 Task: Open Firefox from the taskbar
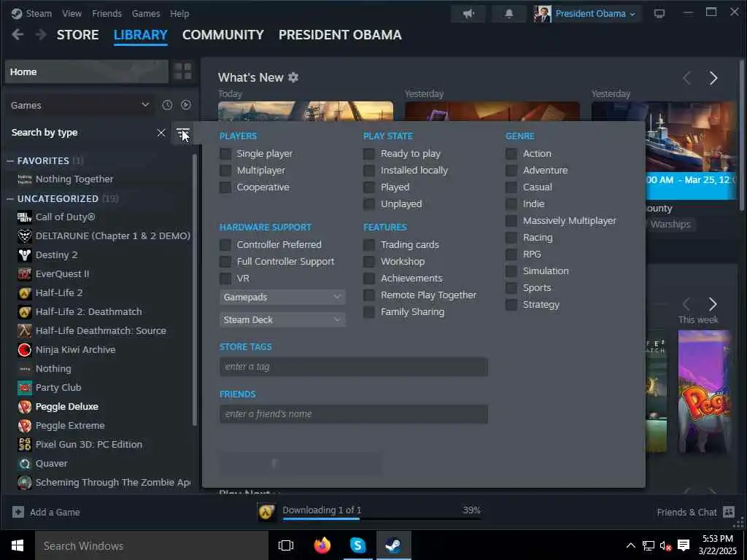[322, 545]
